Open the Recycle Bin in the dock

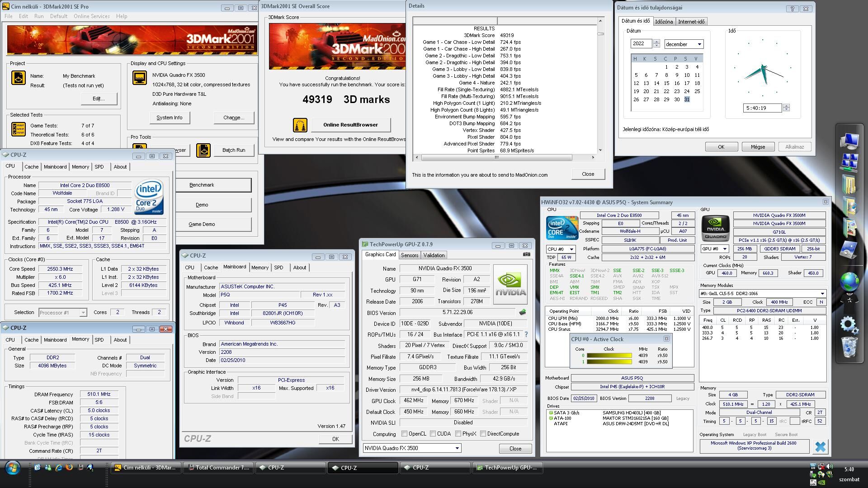849,347
